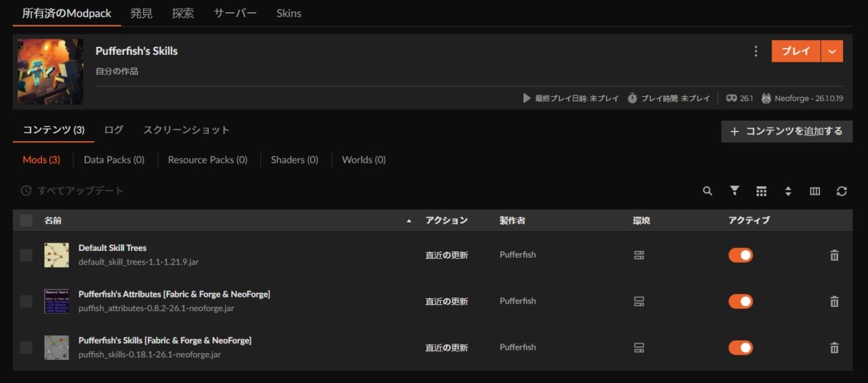The width and height of the screenshot is (868, 383).
Task: Open the columns chooser icon
Action: point(815,191)
